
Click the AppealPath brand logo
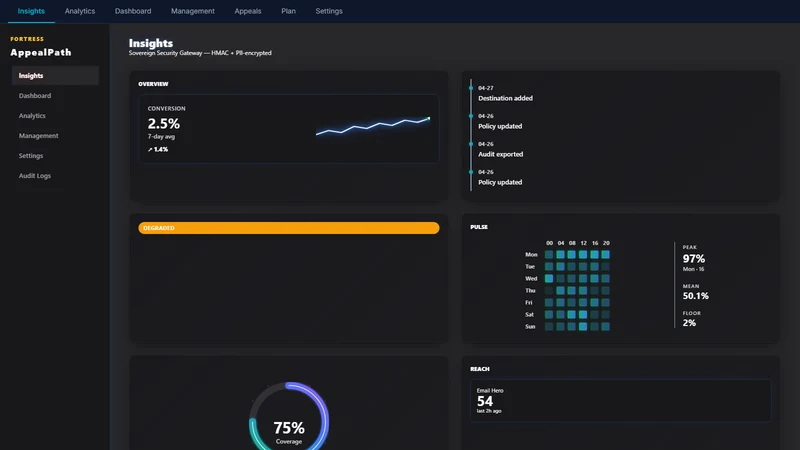point(41,53)
